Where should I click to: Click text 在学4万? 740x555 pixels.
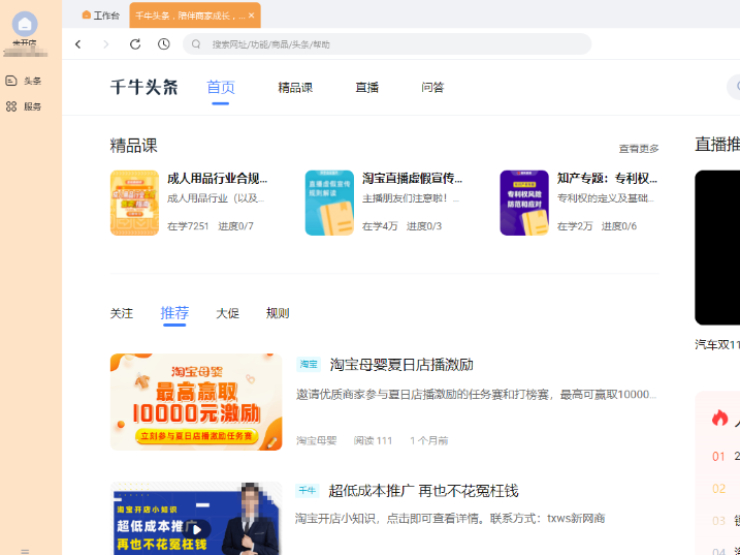point(380,226)
